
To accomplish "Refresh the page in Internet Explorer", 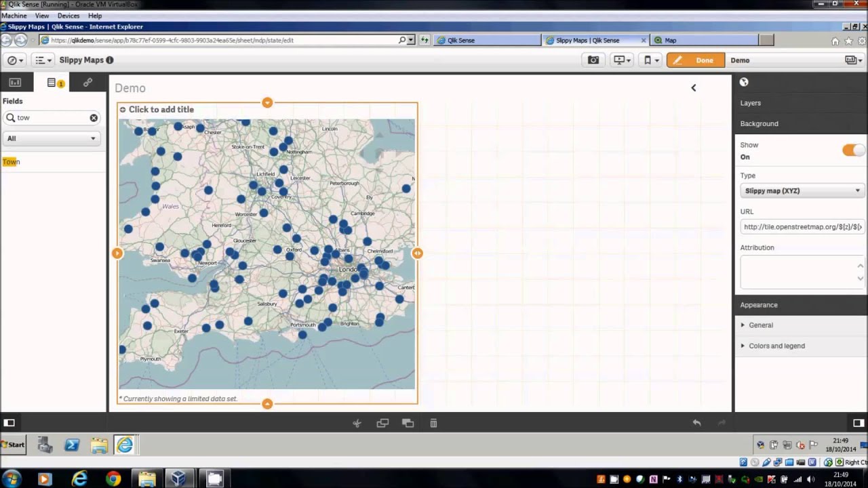I will pyautogui.click(x=425, y=41).
